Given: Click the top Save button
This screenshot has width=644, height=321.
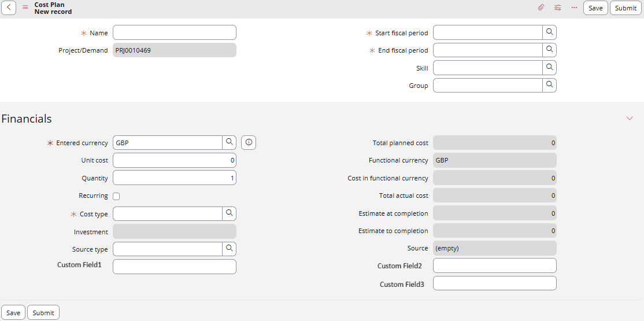Looking at the screenshot, I should tap(595, 8).
